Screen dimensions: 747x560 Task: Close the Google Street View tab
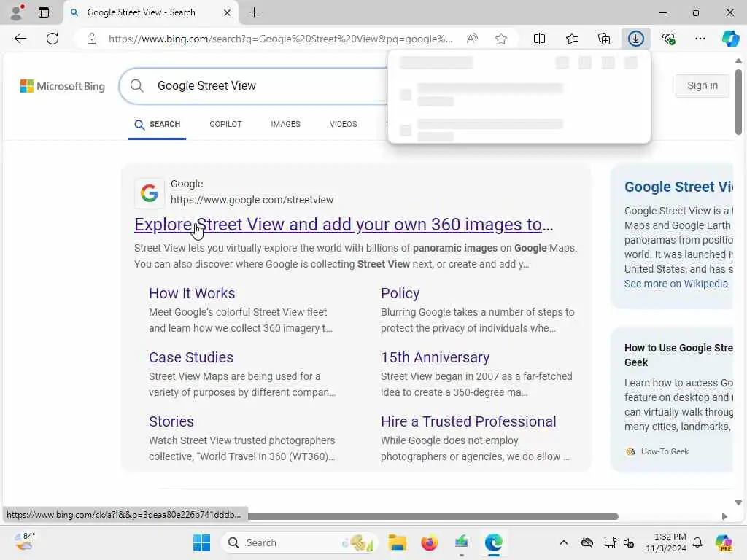click(228, 13)
